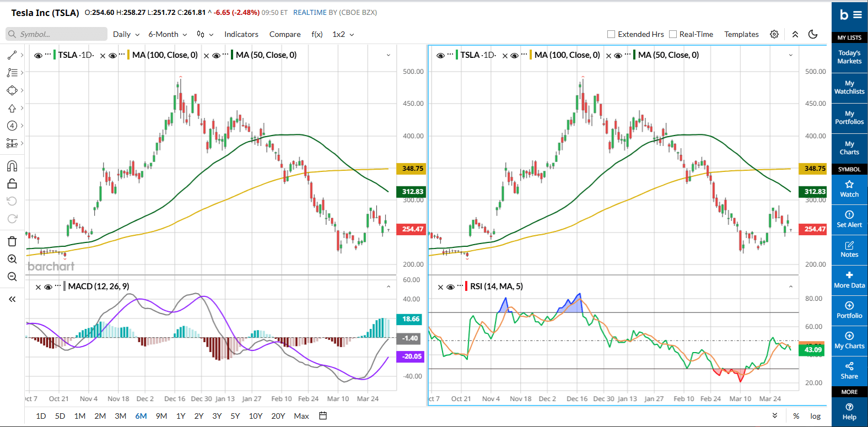
Task: Toggle MACD indicator visibility eye
Action: click(x=48, y=287)
